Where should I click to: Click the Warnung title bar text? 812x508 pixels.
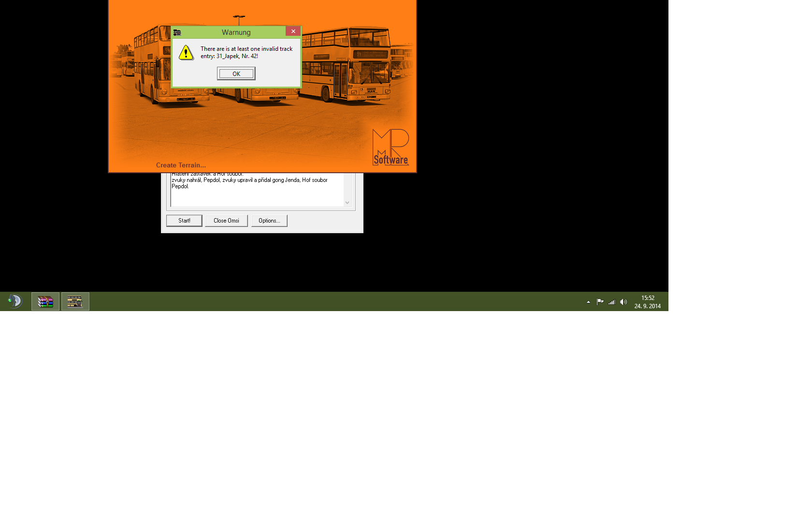pyautogui.click(x=236, y=32)
